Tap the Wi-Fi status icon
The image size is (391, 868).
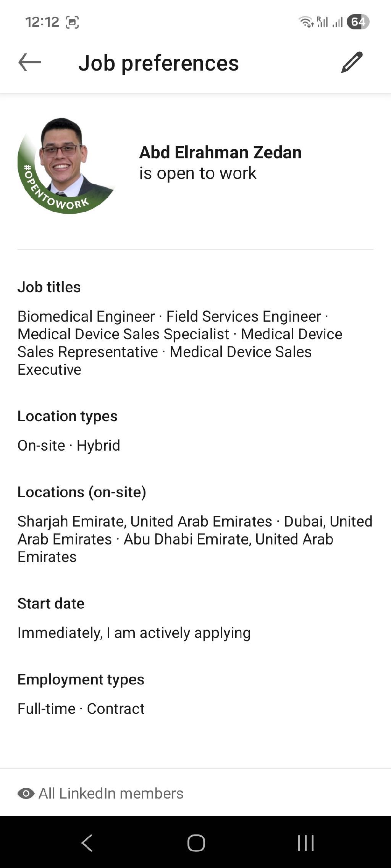pos(306,22)
